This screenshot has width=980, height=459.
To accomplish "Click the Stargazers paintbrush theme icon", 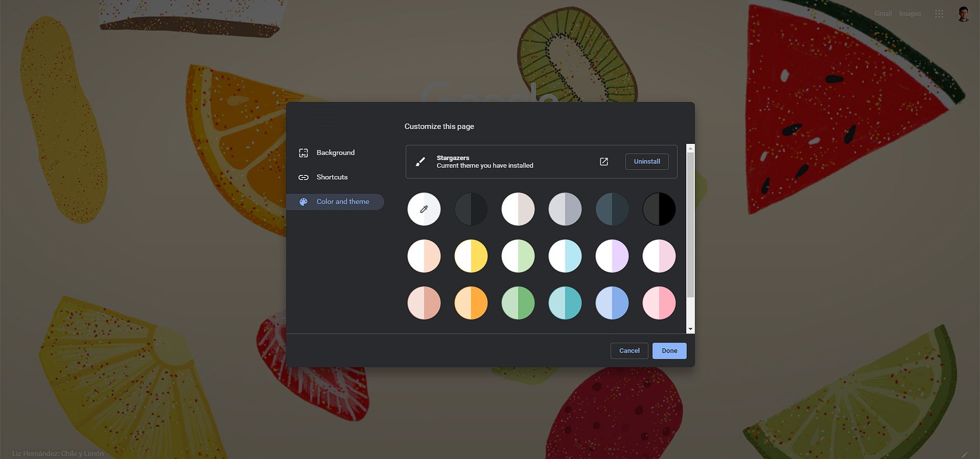I will (420, 162).
